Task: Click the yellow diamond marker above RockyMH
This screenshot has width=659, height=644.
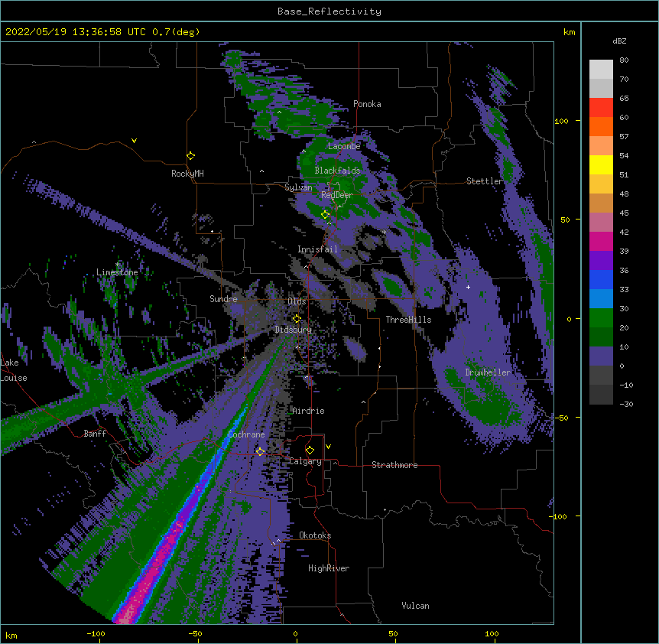Action: pos(191,156)
